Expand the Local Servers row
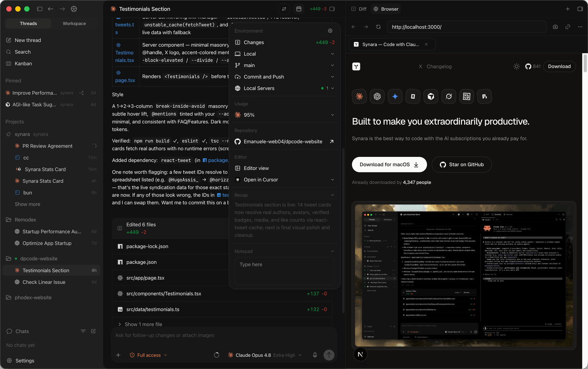The image size is (588, 369). coord(284,88)
